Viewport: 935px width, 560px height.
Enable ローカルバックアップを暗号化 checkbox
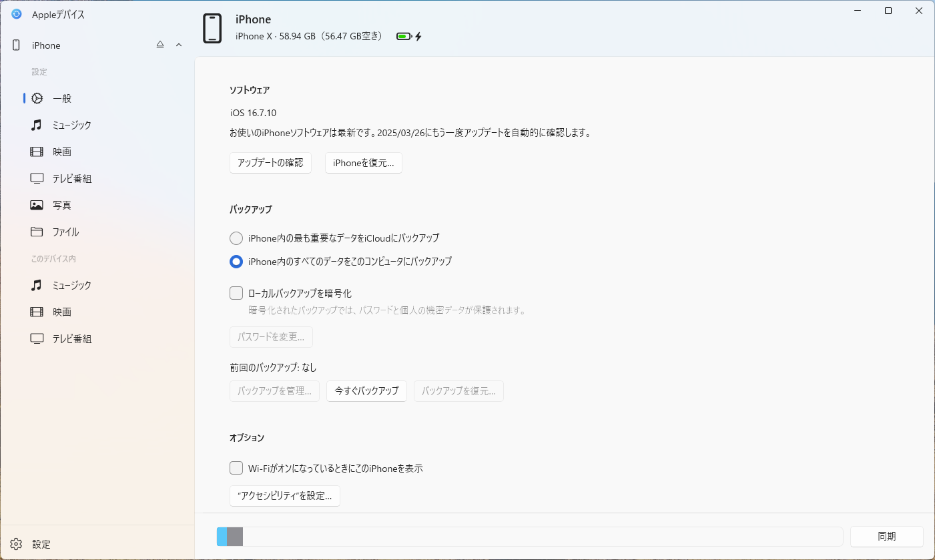236,292
